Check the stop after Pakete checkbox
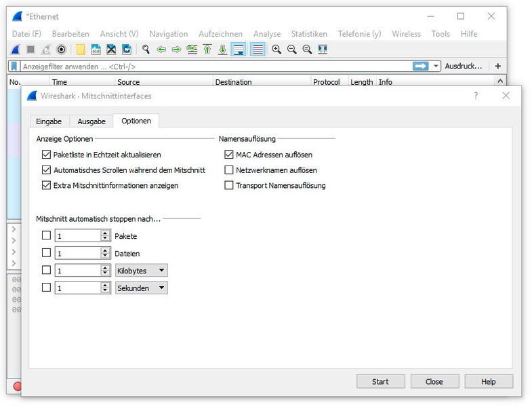This screenshot has height=407, width=532. [46, 235]
